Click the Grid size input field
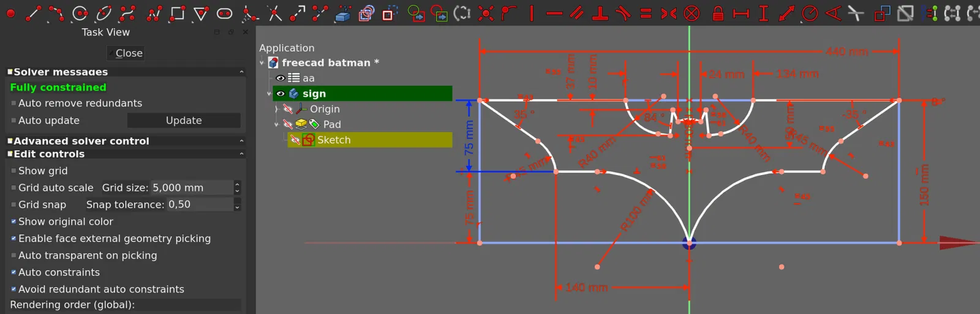 click(x=192, y=188)
